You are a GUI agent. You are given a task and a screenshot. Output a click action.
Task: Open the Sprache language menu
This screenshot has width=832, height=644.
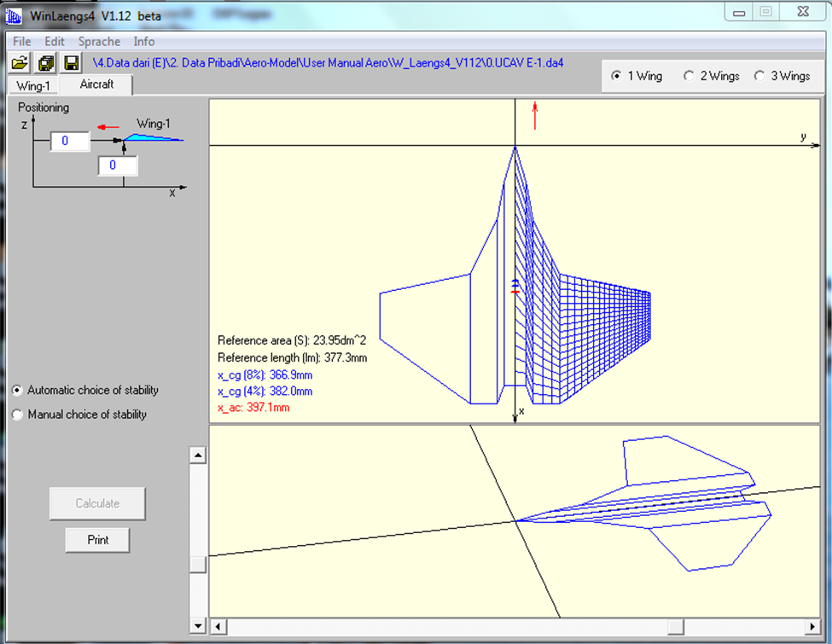99,42
